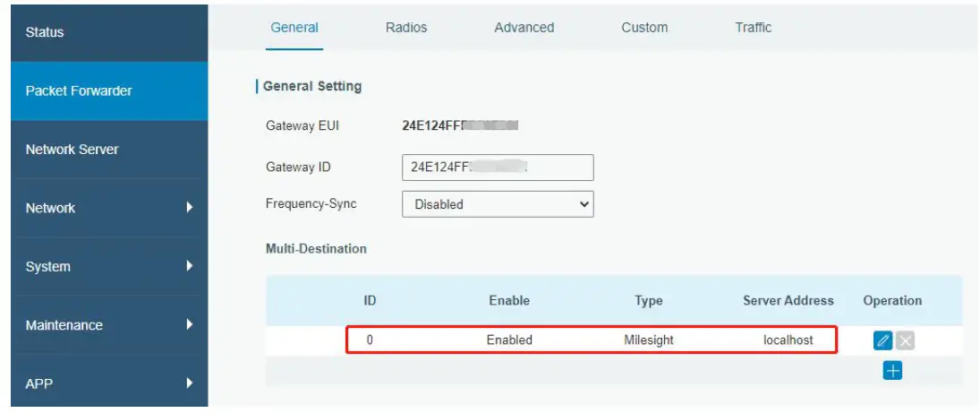Expand the APP sidebar menu
Viewport: 980px width, 413px height.
[x=109, y=383]
